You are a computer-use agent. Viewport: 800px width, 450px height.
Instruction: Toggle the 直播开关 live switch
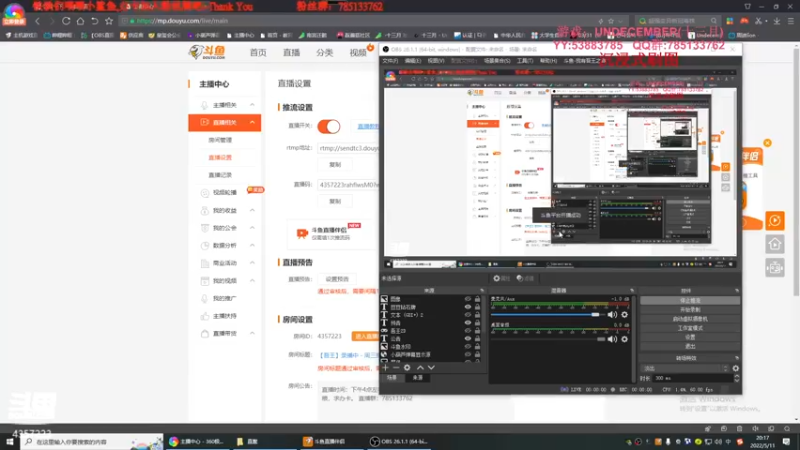coord(329,126)
